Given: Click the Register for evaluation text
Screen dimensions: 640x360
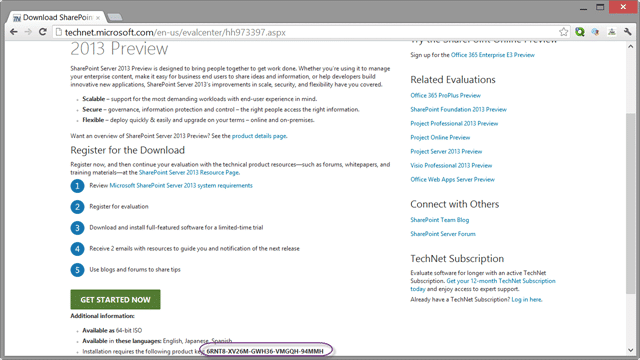Looking at the screenshot, I should coord(119,207).
